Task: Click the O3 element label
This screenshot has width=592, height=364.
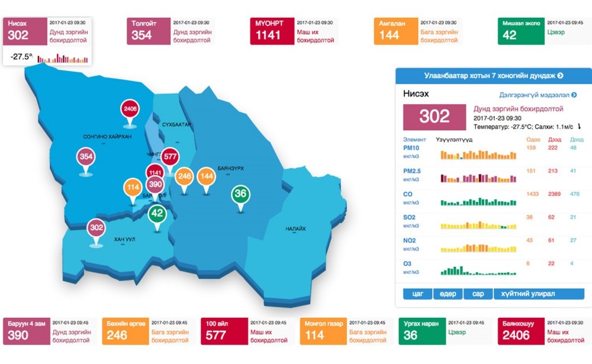Action: point(407,263)
